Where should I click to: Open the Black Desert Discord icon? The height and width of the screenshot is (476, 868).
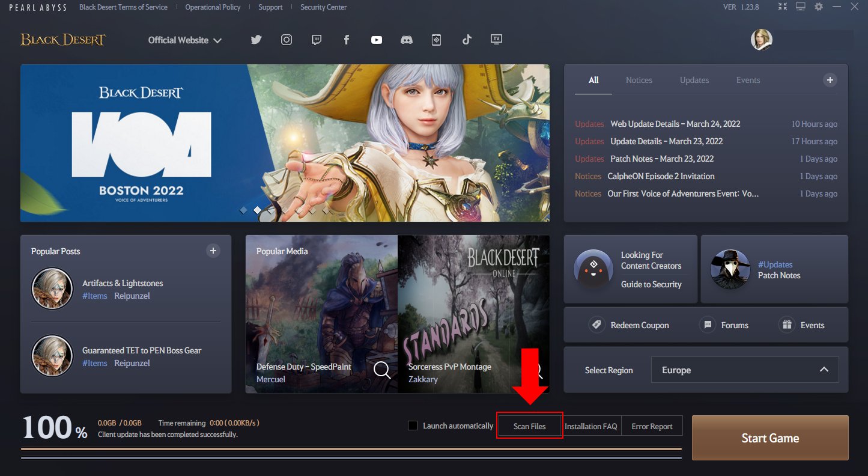[407, 39]
